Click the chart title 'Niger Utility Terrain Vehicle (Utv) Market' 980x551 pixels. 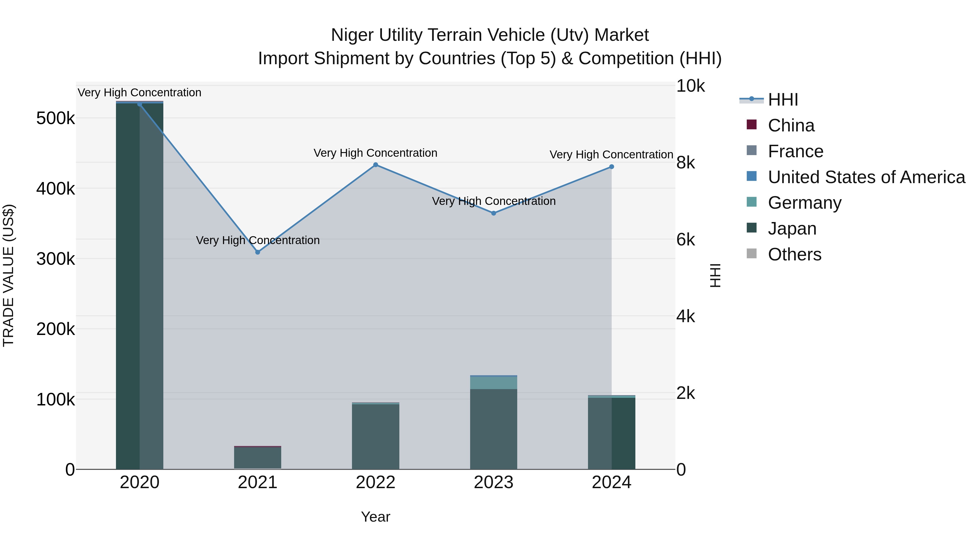(490, 35)
